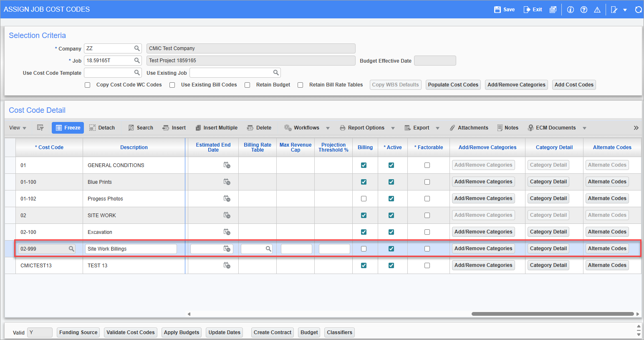
Task: Click the refresh icon in header
Action: click(638, 10)
